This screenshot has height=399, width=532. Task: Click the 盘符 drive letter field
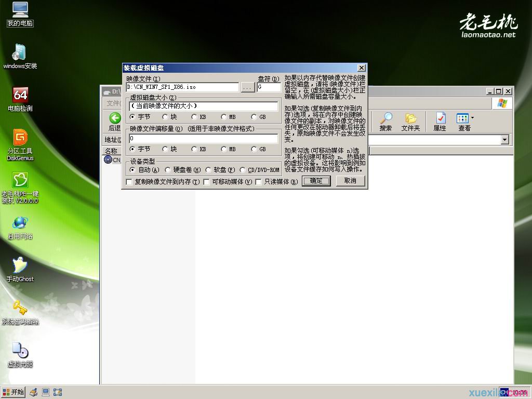pyautogui.click(x=269, y=88)
